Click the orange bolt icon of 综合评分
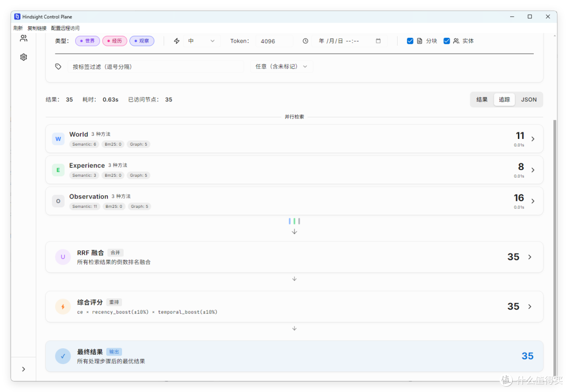568x392 pixels. [x=63, y=307]
